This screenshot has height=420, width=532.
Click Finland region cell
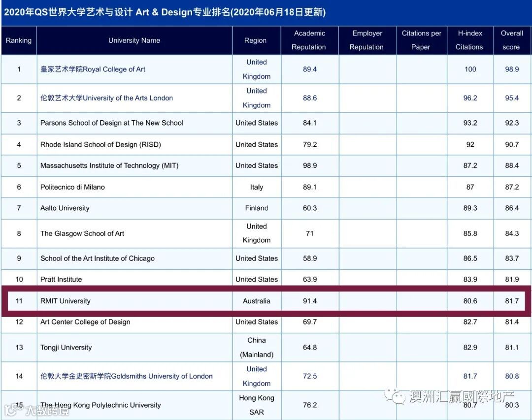(257, 208)
